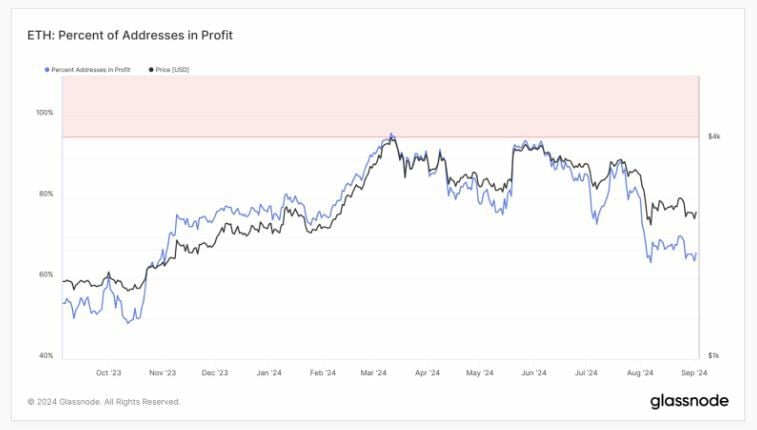The height and width of the screenshot is (430, 757).
Task: Click the red shaded zone above the chart
Action: point(378,106)
